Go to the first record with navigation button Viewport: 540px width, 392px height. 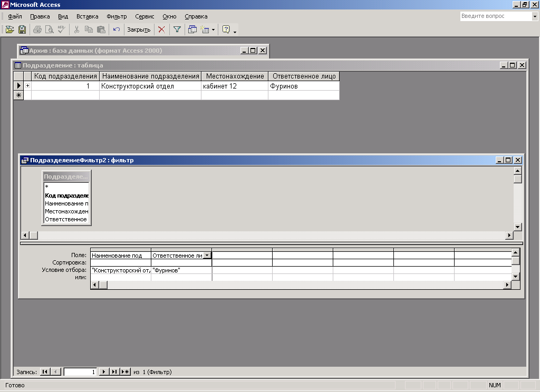tap(45, 371)
